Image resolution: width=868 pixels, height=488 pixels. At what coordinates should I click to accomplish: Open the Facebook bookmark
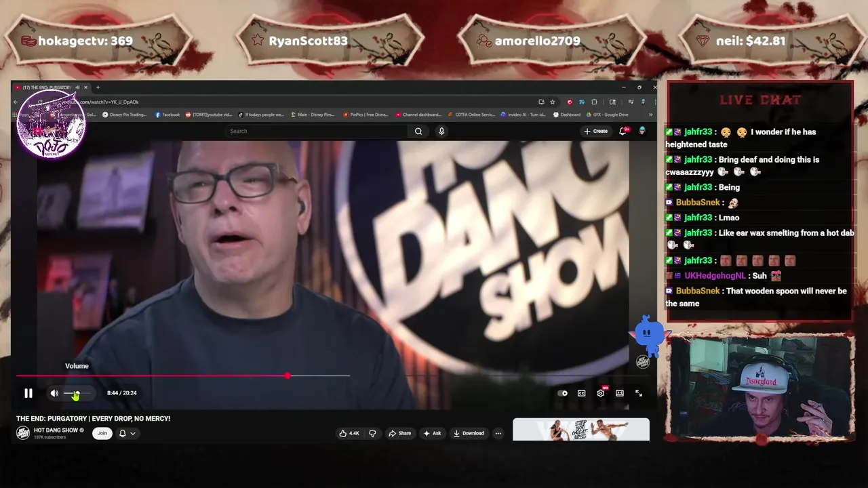(x=167, y=115)
